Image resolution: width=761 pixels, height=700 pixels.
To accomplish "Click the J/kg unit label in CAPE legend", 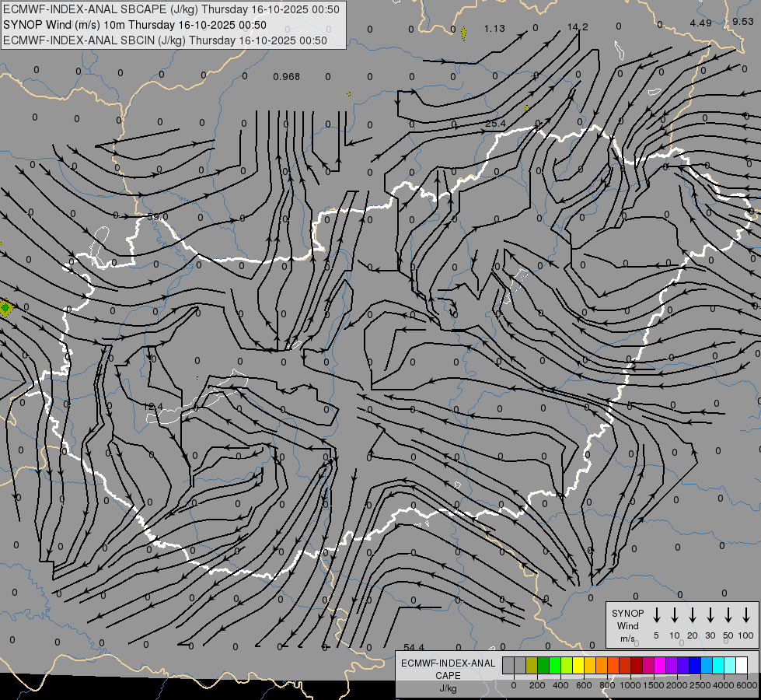I will click(x=448, y=688).
